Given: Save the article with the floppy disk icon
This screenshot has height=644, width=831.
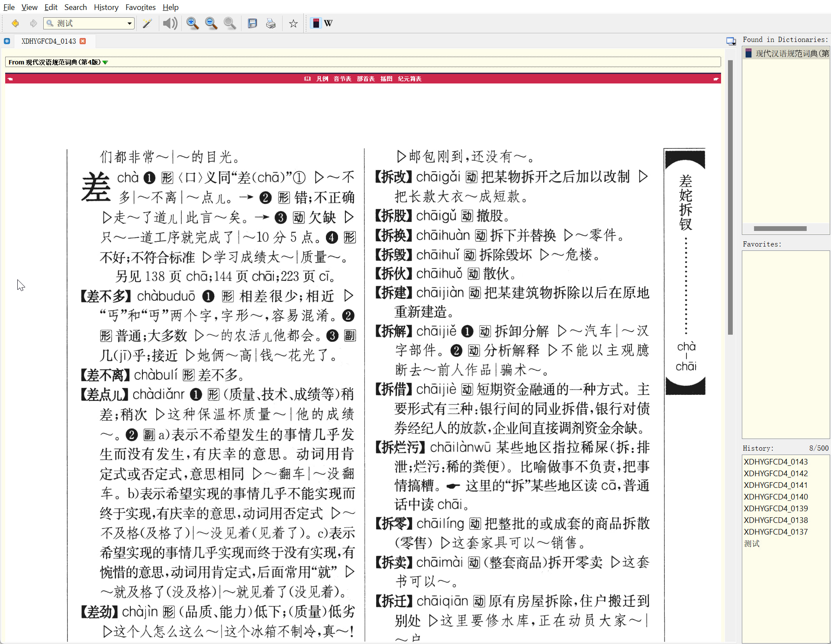Looking at the screenshot, I should [x=252, y=23].
